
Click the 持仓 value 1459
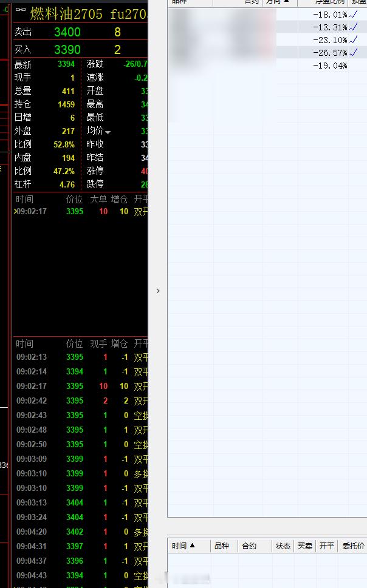point(66,104)
